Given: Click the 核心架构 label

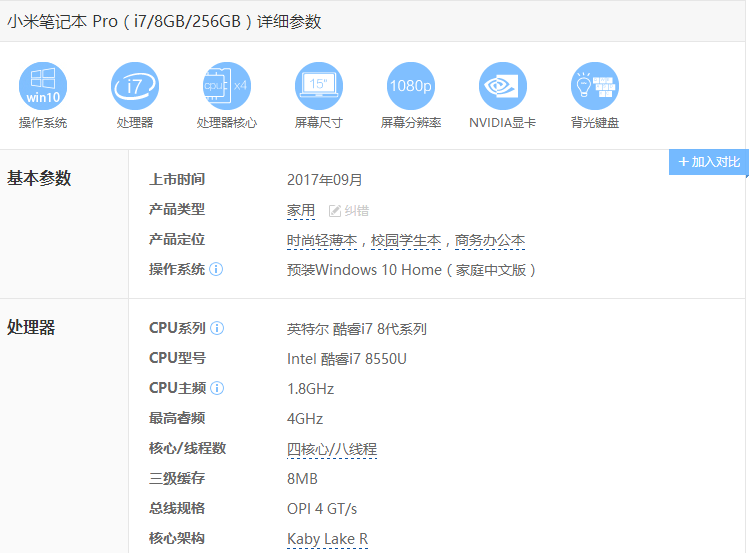Looking at the screenshot, I should [x=177, y=538].
